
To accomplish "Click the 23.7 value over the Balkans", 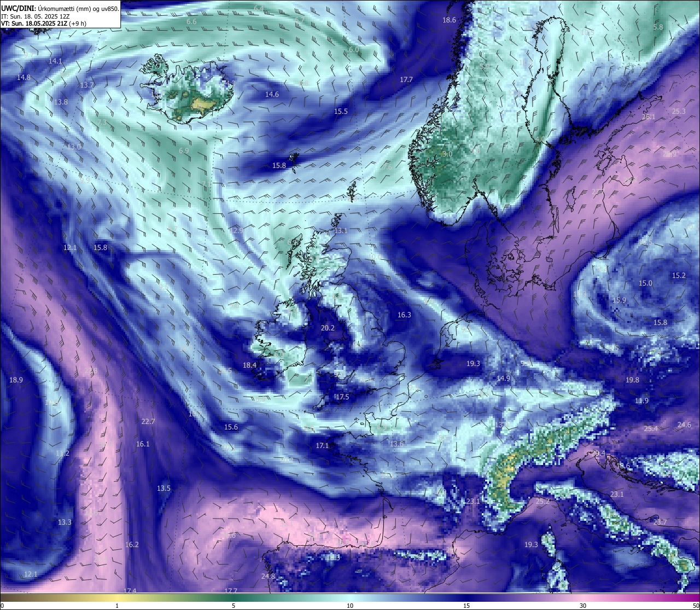I will (660, 522).
